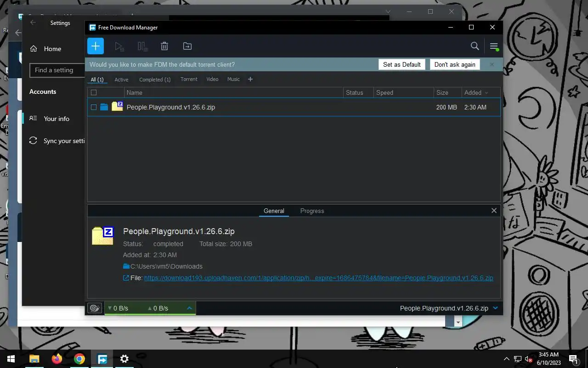588x368 pixels.
Task: Select the Video filter tab
Action: pos(212,79)
